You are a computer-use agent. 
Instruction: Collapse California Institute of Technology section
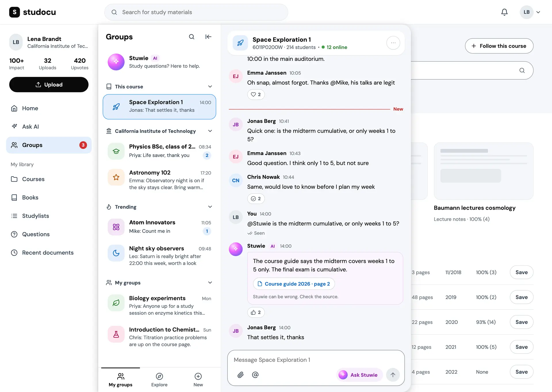tap(210, 131)
